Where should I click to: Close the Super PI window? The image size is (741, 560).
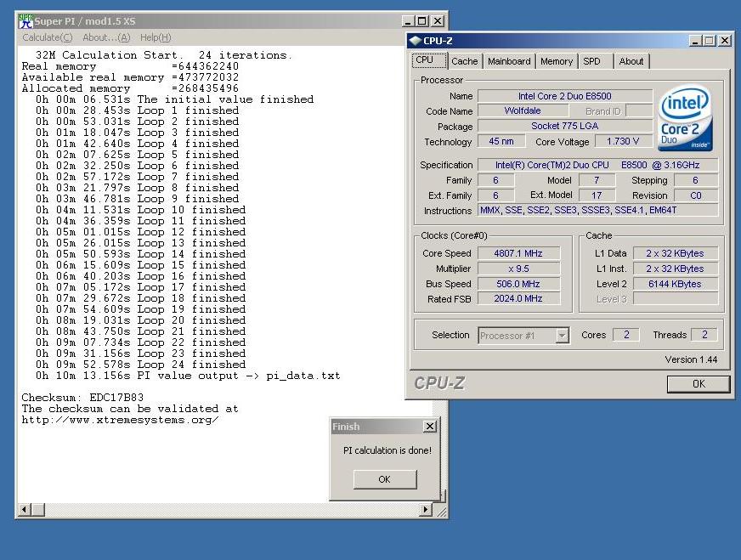pos(438,20)
